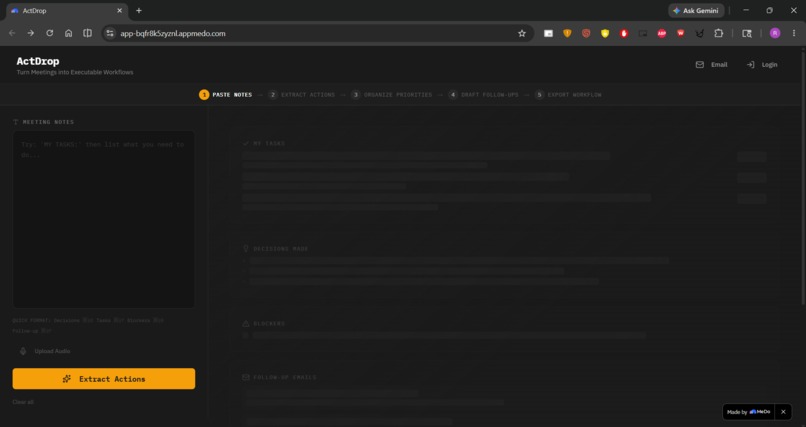Click the Login button
Screen dimensions: 806x427
tap(762, 65)
